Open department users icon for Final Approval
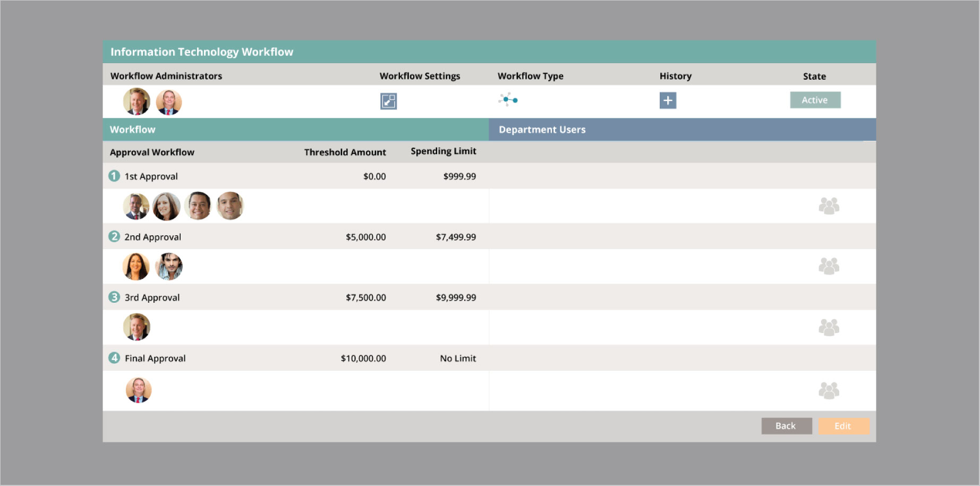The width and height of the screenshot is (980, 486). tap(829, 391)
